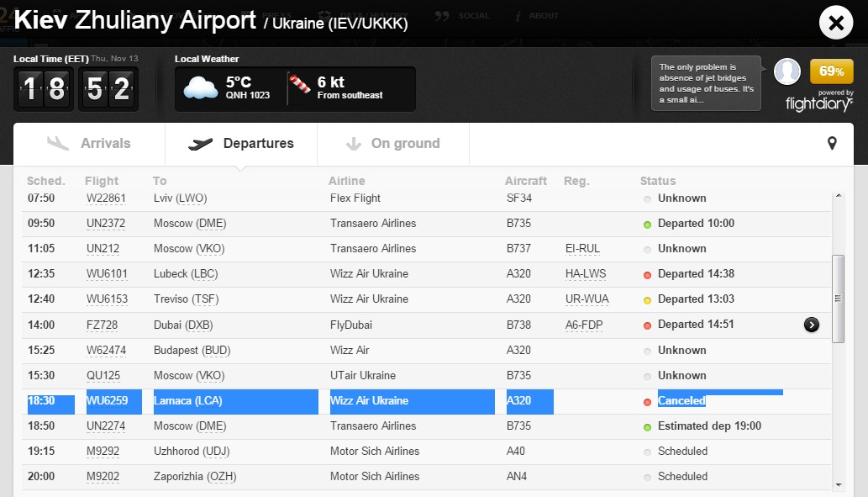
Task: Click red status dot for canceled WU6259
Action: coord(647,402)
